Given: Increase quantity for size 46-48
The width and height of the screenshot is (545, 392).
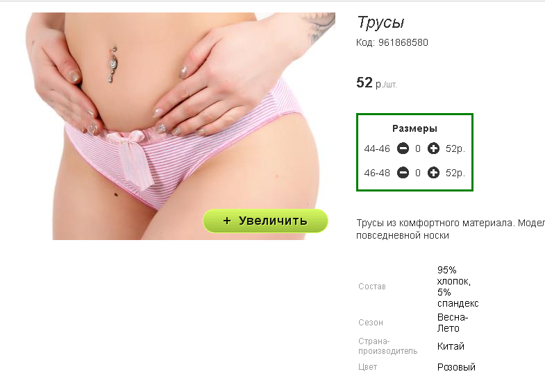Looking at the screenshot, I should point(433,173).
